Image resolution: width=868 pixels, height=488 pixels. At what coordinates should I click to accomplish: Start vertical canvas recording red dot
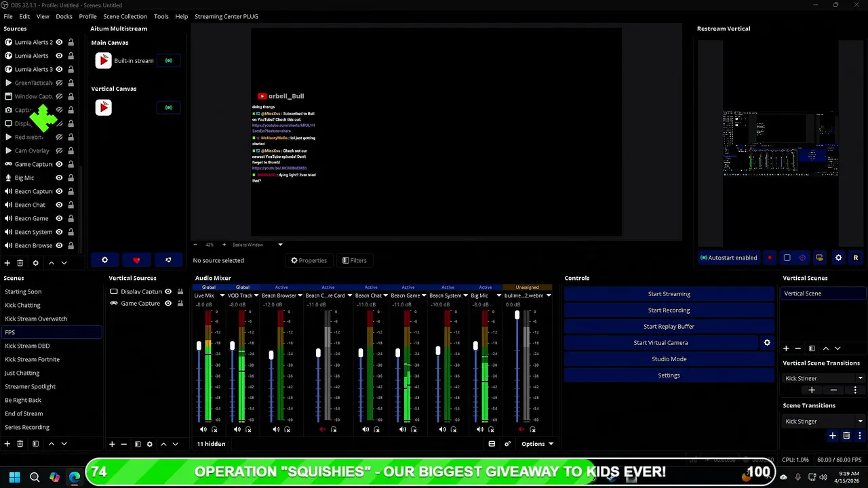point(770,258)
